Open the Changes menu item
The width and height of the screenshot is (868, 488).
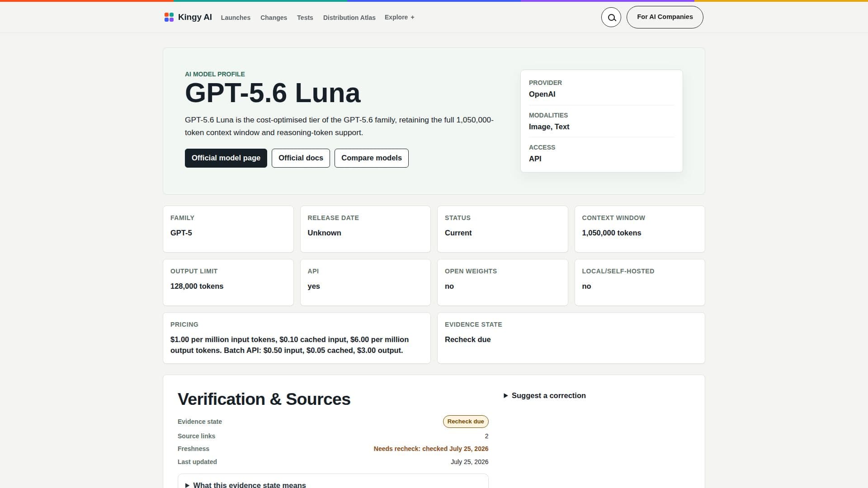pos(274,18)
